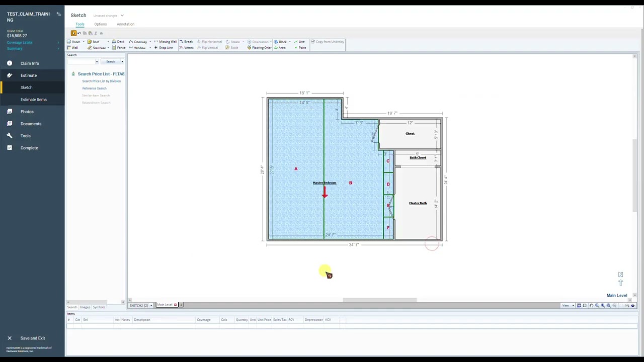Switch to the Tools tab
Image resolution: width=644 pixels, height=362 pixels.
[x=80, y=24]
